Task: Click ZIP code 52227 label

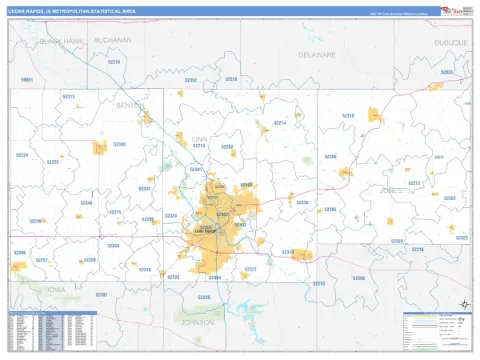Action: click(x=251, y=269)
